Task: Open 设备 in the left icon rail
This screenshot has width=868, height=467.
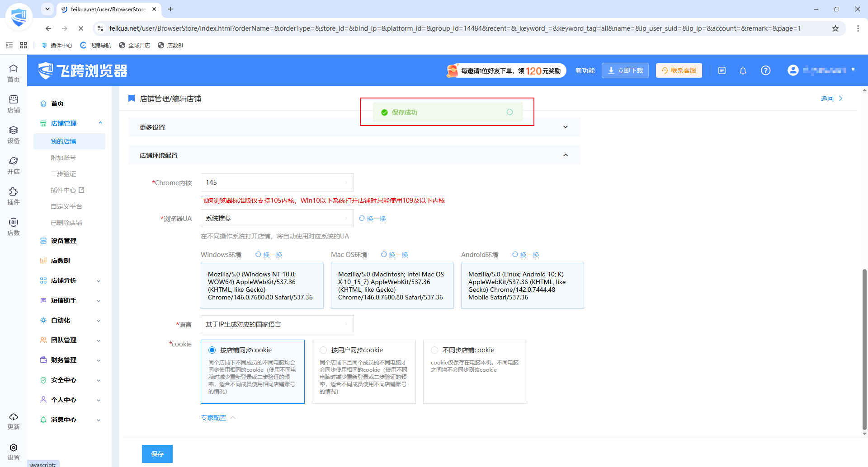Action: click(14, 135)
